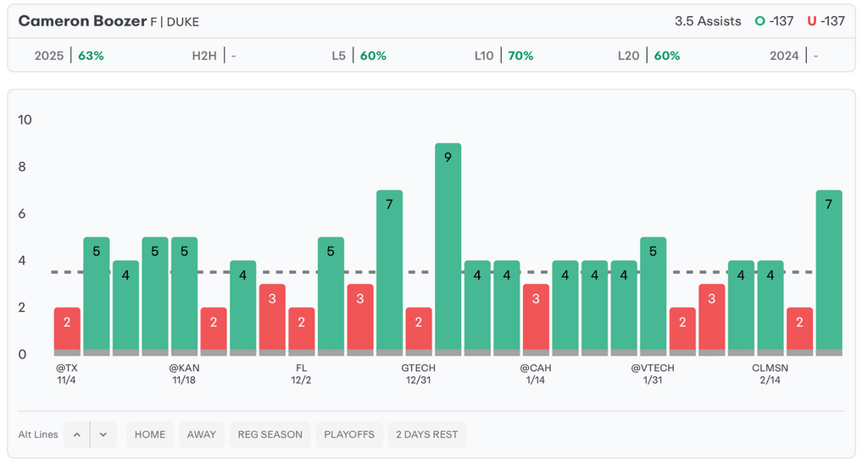This screenshot has width=868, height=471.
Task: Click the Alt Lines down arrow
Action: 103,435
